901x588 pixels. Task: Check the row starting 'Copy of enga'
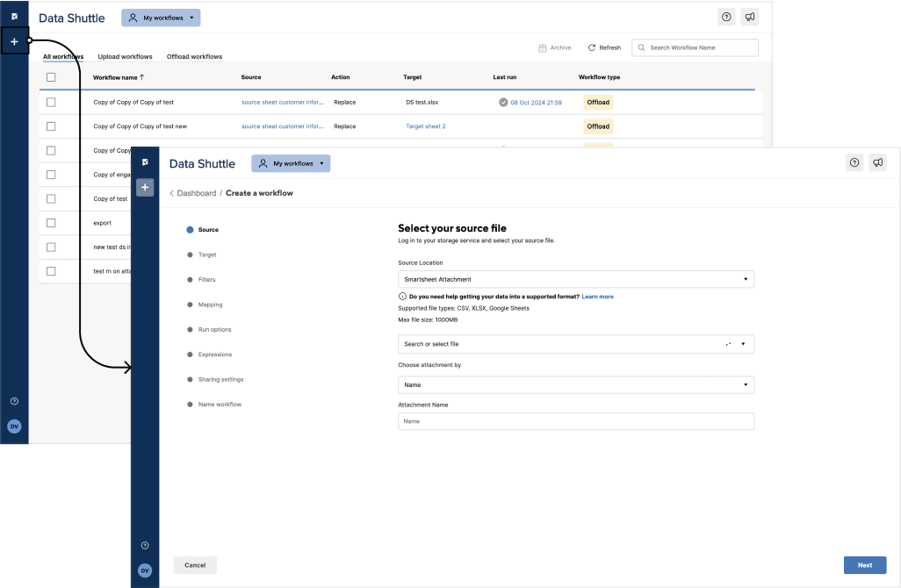point(51,175)
